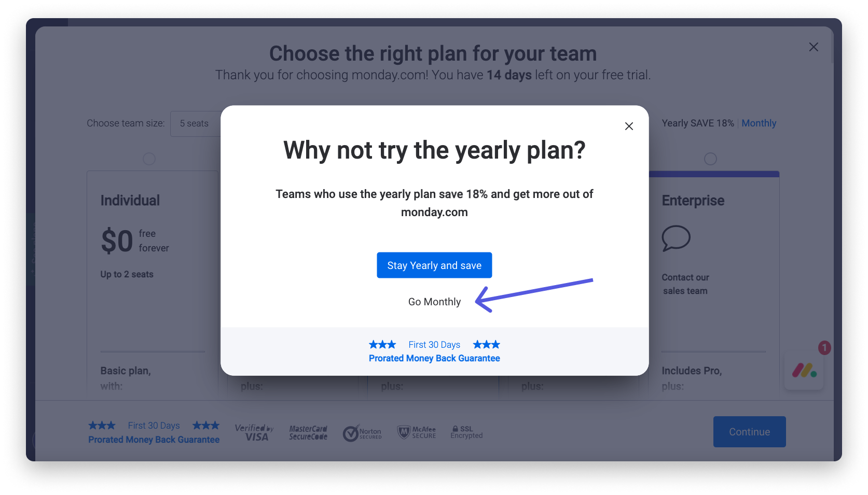Click the McAfee Secure badge
Image resolution: width=868 pixels, height=495 pixels.
(x=417, y=432)
